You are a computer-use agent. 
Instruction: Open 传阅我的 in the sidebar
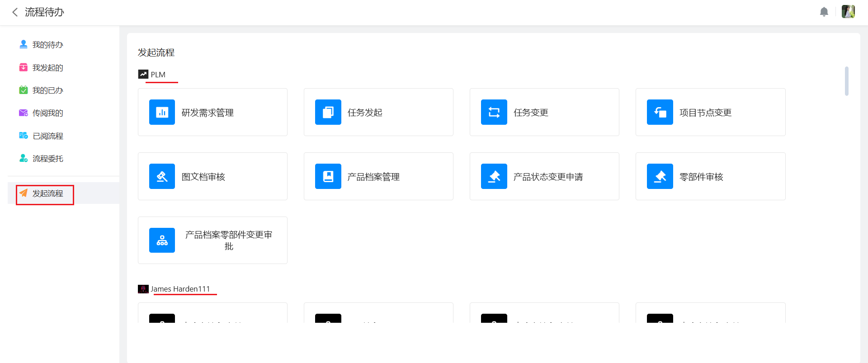tap(47, 113)
